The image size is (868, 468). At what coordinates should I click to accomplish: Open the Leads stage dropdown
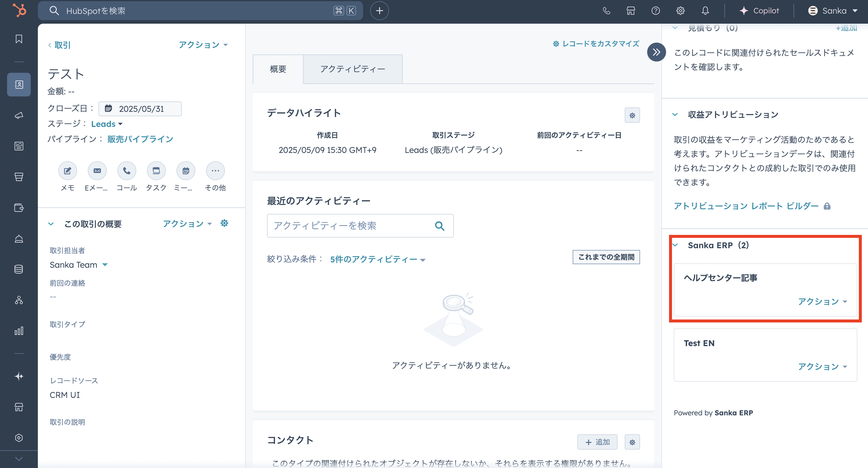pyautogui.click(x=107, y=124)
